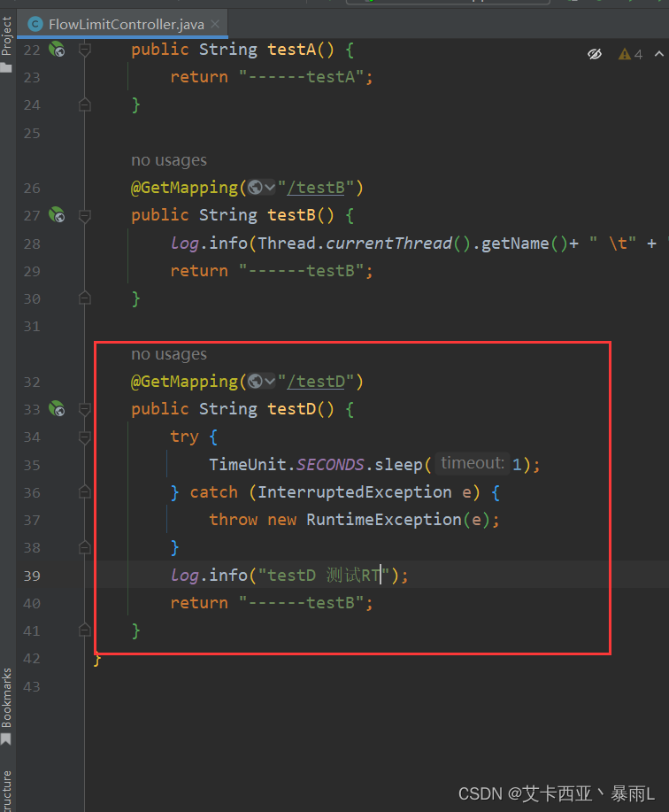669x812 pixels.
Task: Click the "sleep" method call on line 35
Action: [x=398, y=464]
